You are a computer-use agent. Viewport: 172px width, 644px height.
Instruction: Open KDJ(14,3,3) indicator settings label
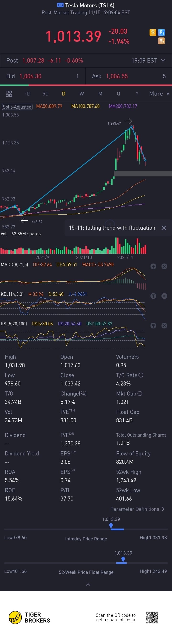[12, 294]
